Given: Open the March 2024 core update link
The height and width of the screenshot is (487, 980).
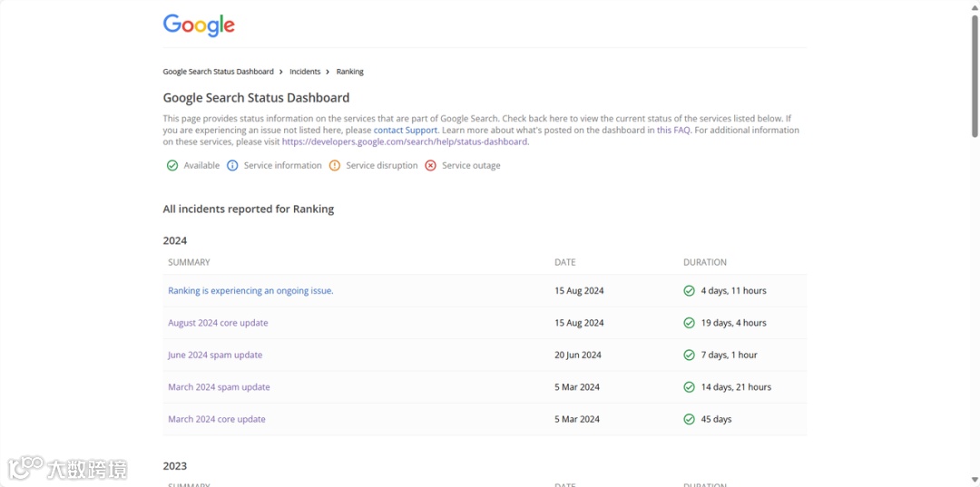Looking at the screenshot, I should (x=217, y=419).
